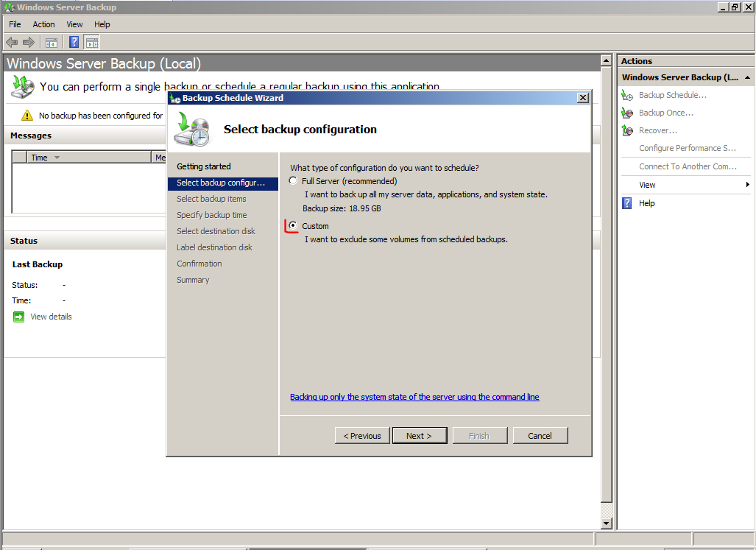The height and width of the screenshot is (550, 756).
Task: Click the wizard header backup disc icon
Action: click(x=193, y=129)
